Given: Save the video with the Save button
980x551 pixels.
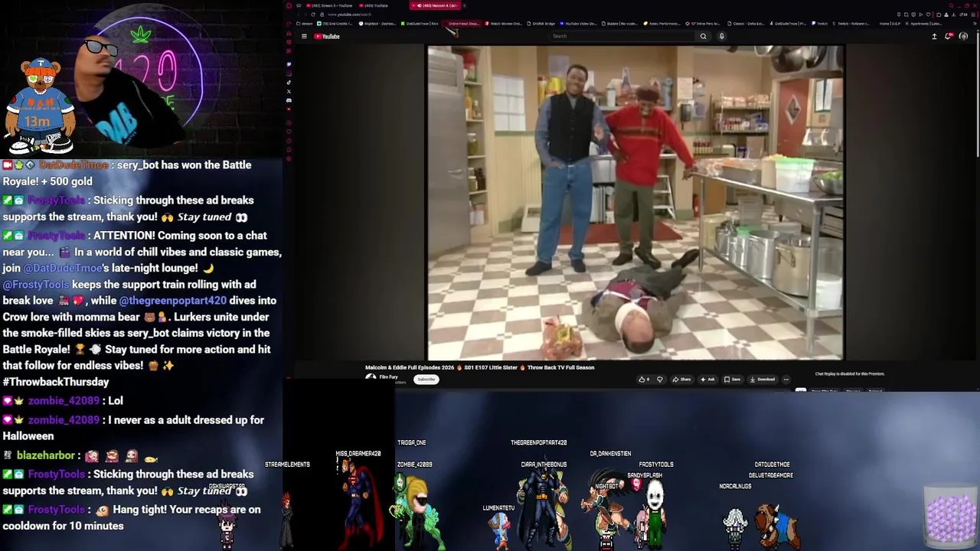Looking at the screenshot, I should (x=733, y=379).
